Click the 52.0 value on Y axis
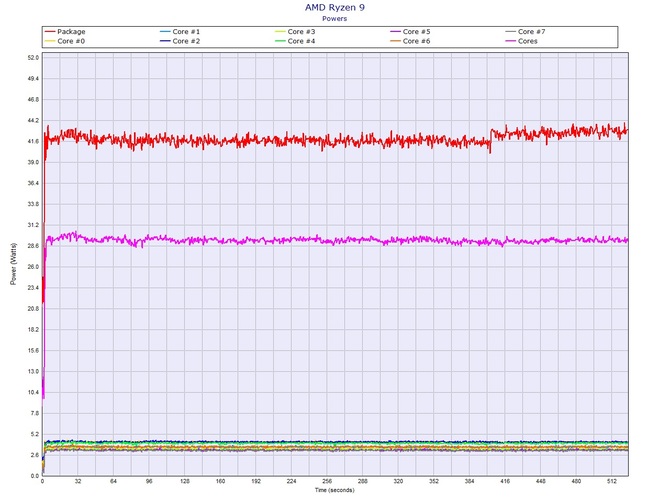670x502 pixels. pyautogui.click(x=33, y=58)
